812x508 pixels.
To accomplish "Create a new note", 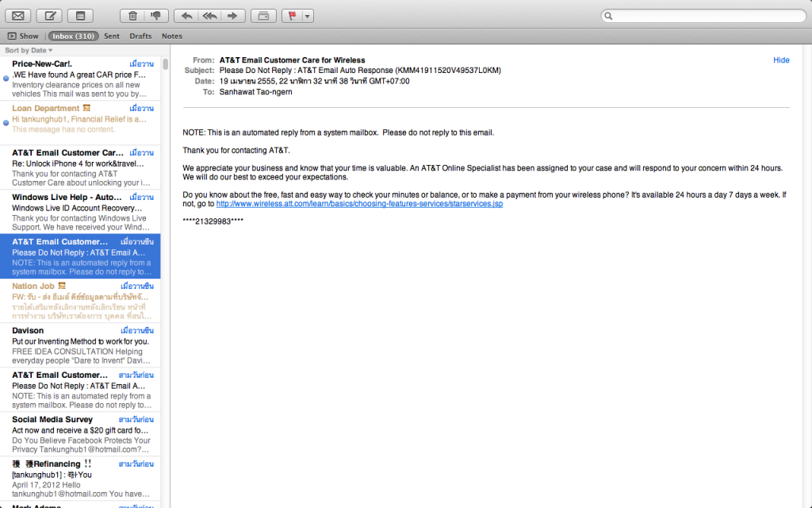I will click(79, 15).
